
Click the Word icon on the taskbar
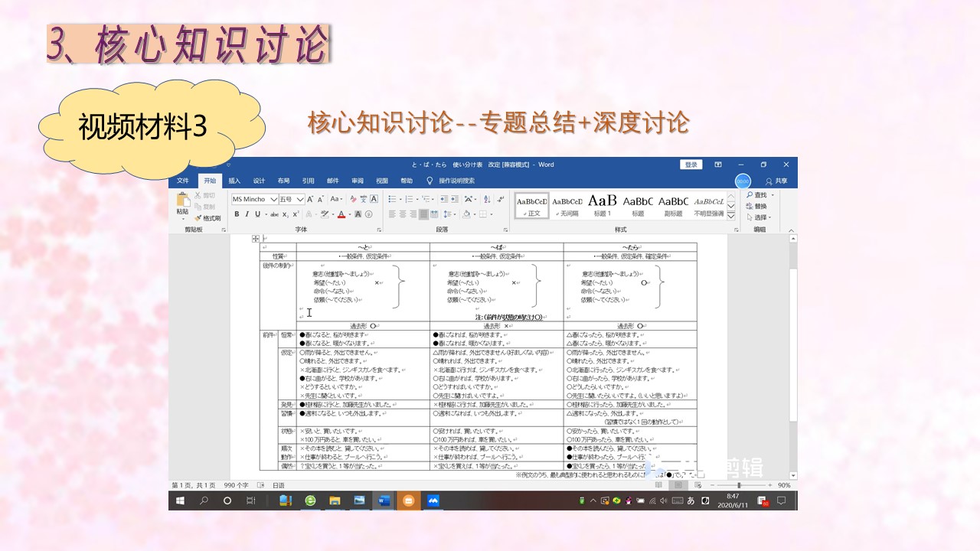pyautogui.click(x=384, y=500)
